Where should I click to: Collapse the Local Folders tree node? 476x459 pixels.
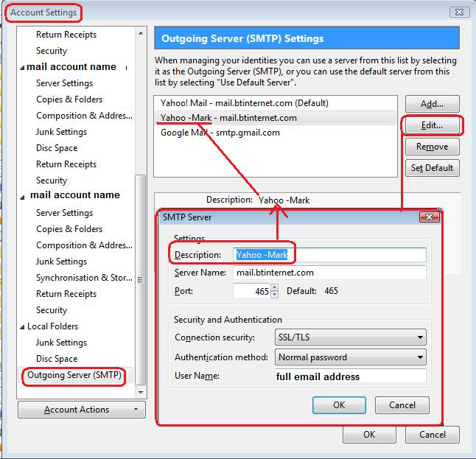pos(21,326)
